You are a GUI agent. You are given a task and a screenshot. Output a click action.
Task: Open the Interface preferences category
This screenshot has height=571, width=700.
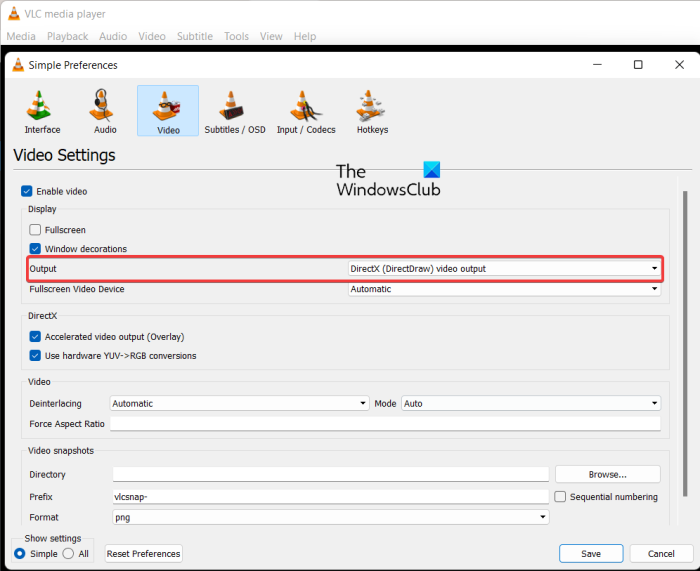[x=42, y=112]
